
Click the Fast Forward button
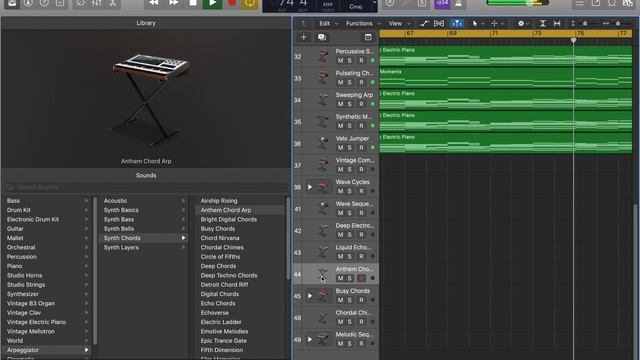coord(173,4)
